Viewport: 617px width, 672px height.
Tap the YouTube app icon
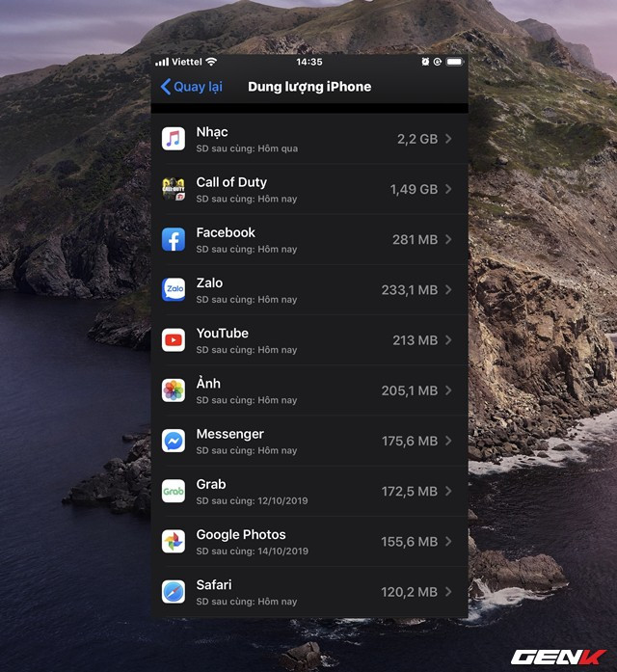[x=174, y=340]
